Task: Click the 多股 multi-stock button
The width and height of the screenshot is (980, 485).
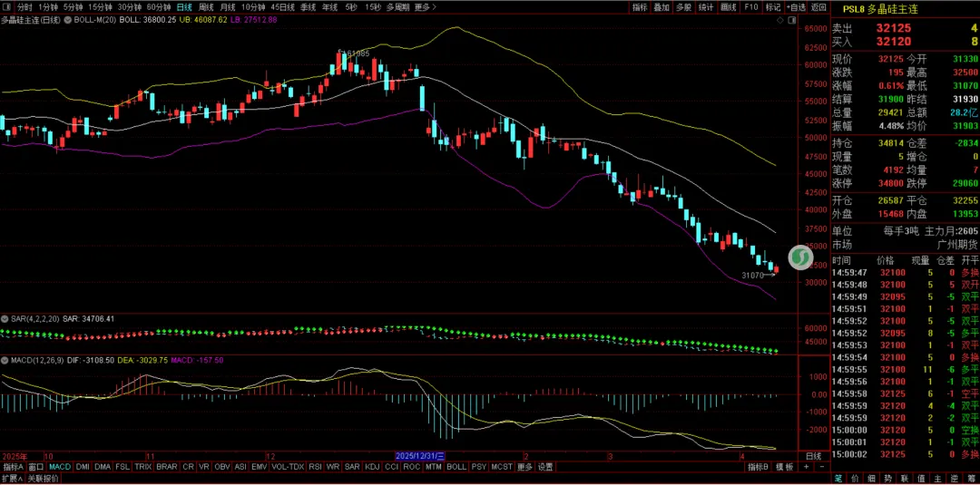Action: 683,7
